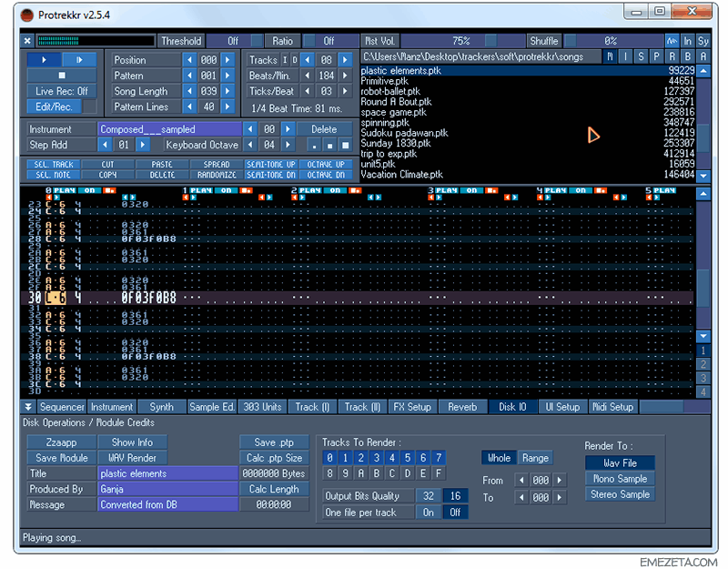Click the pattern editor up-arrow button

pos(703,193)
